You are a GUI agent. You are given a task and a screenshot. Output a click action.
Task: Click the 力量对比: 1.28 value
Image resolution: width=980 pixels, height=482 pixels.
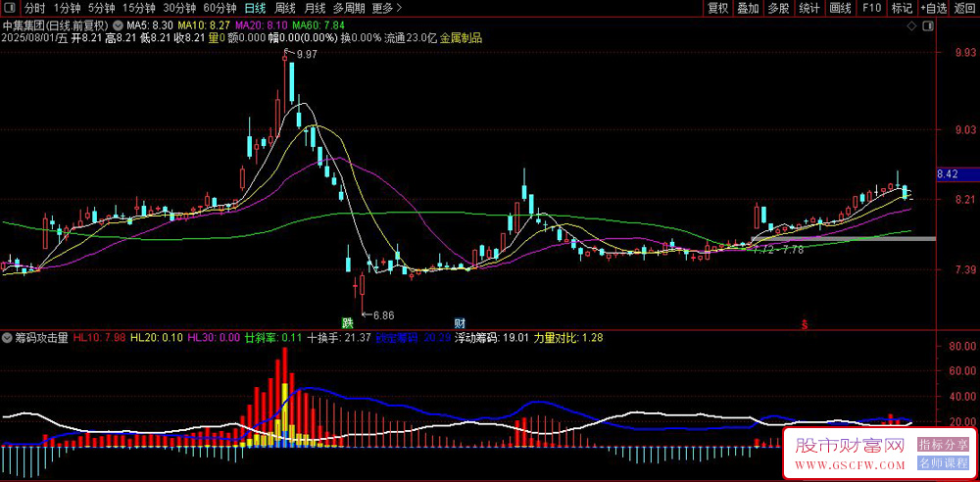(568, 338)
